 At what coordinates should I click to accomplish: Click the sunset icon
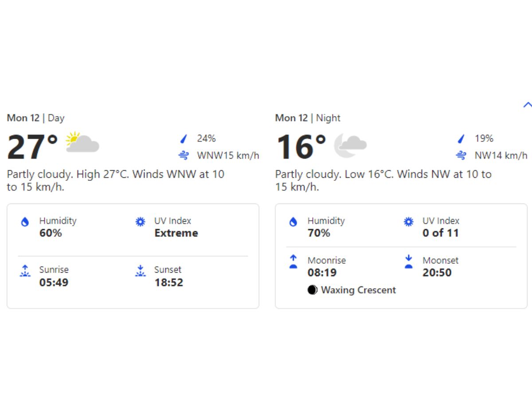140,270
